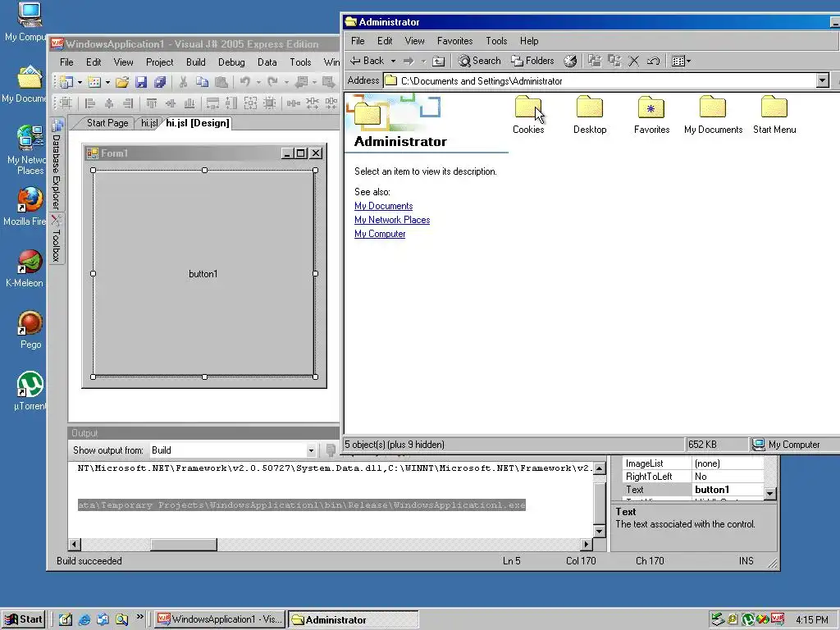840x630 pixels.
Task: Click the Copy To icon in Explorer toolbar
Action: click(x=614, y=61)
